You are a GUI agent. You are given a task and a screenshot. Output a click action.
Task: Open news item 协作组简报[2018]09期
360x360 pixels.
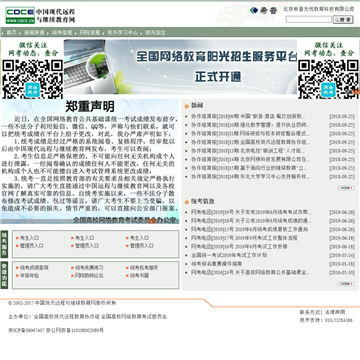[x=248, y=117]
